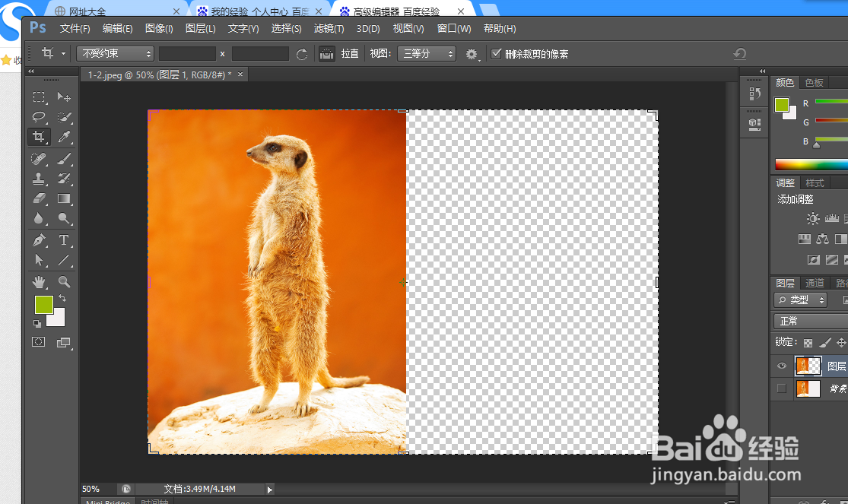This screenshot has height=504, width=848.
Task: Clear the crop aspect ratio values
Action: tap(302, 54)
